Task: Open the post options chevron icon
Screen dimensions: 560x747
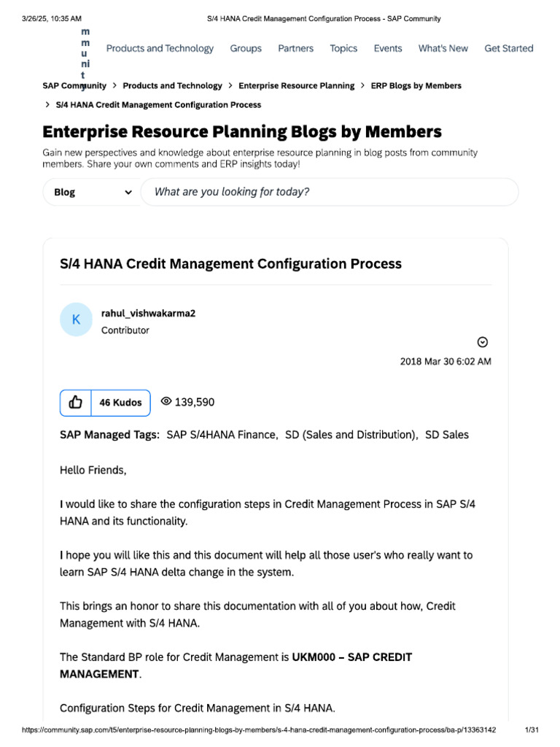Action: pos(482,342)
